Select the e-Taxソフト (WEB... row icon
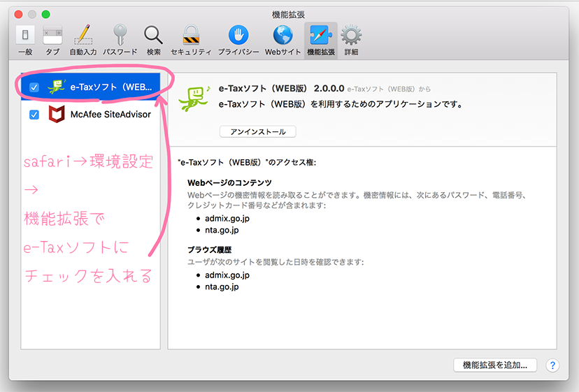 click(x=57, y=87)
